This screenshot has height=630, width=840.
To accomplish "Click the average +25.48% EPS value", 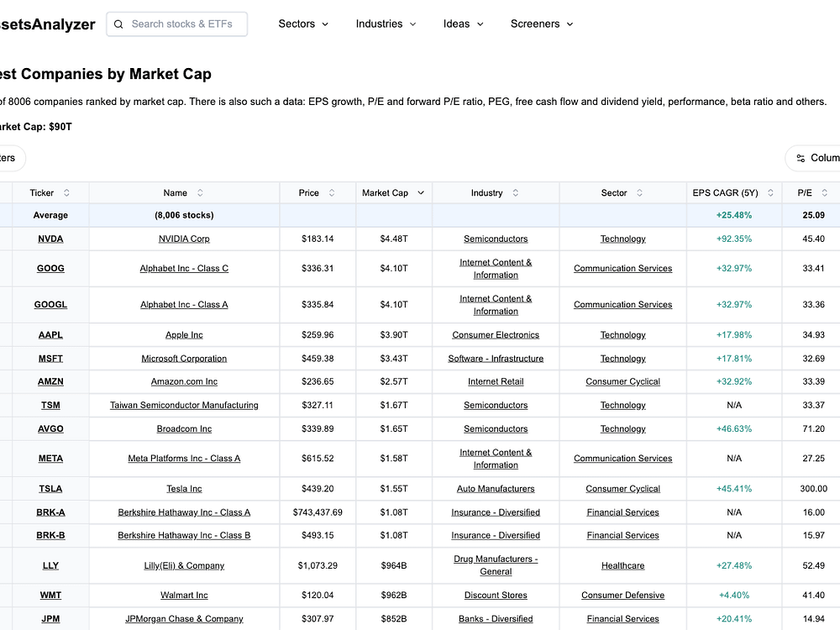I will 734,215.
